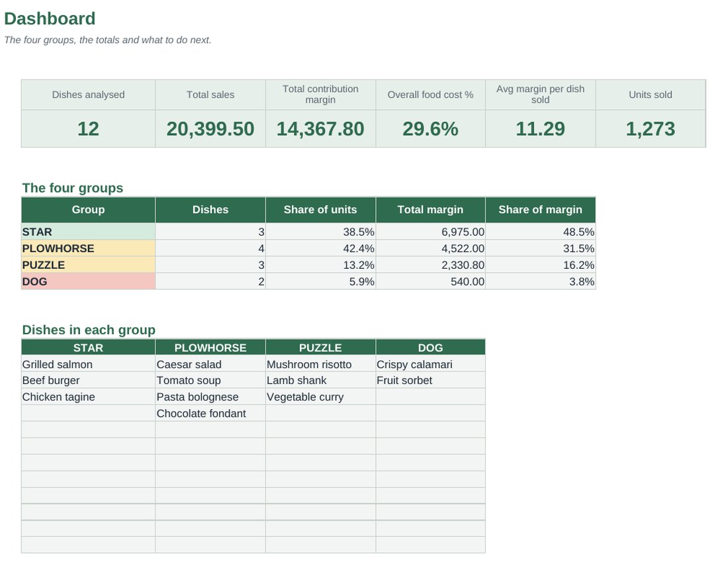Select STAR share of margin 48.5%
The height and width of the screenshot is (562, 728).
541,231
